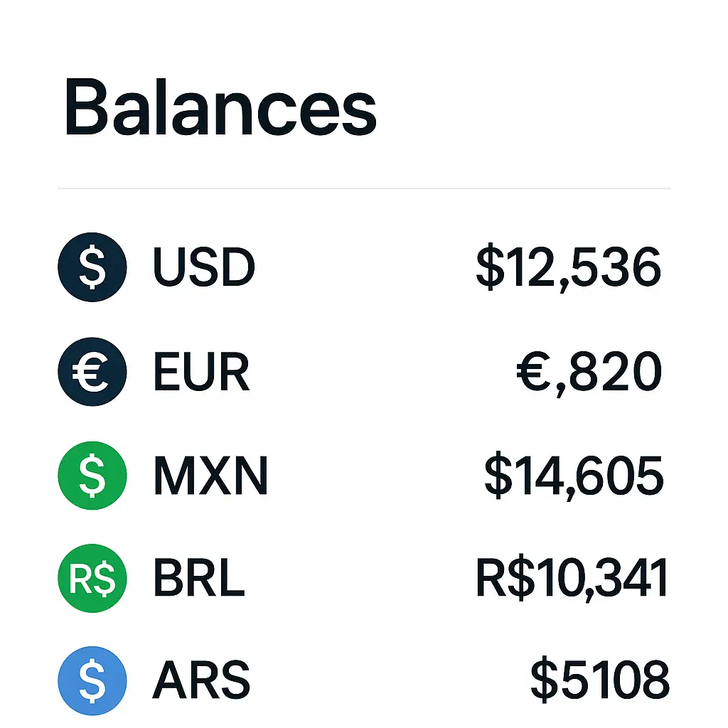This screenshot has width=728, height=728.
Task: Click the R$10,341 BRL balance amount
Action: 572,578
